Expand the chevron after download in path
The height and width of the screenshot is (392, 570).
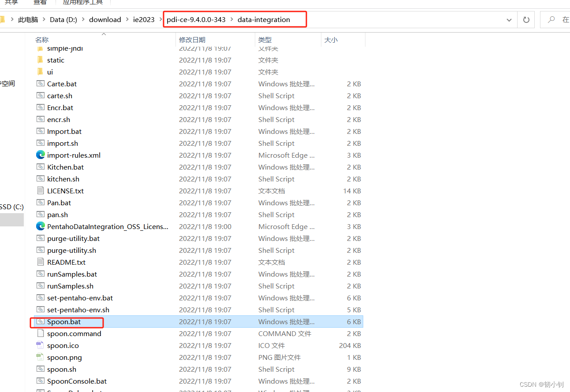click(127, 20)
